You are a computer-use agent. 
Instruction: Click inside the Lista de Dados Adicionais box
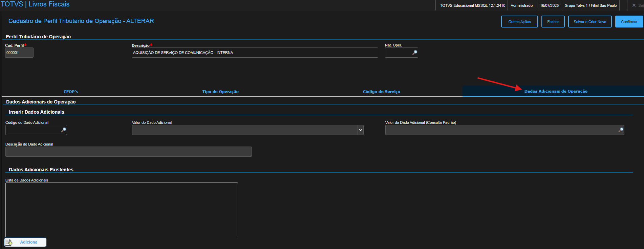122,209
